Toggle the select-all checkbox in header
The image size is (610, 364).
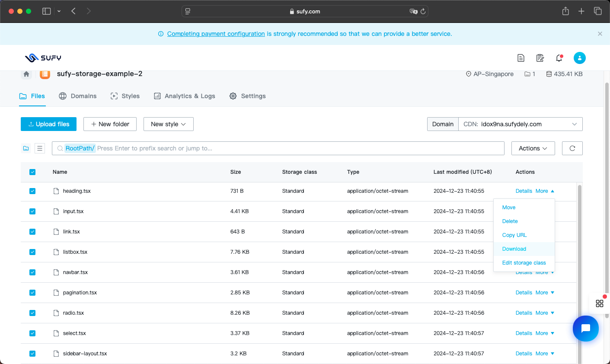32,172
